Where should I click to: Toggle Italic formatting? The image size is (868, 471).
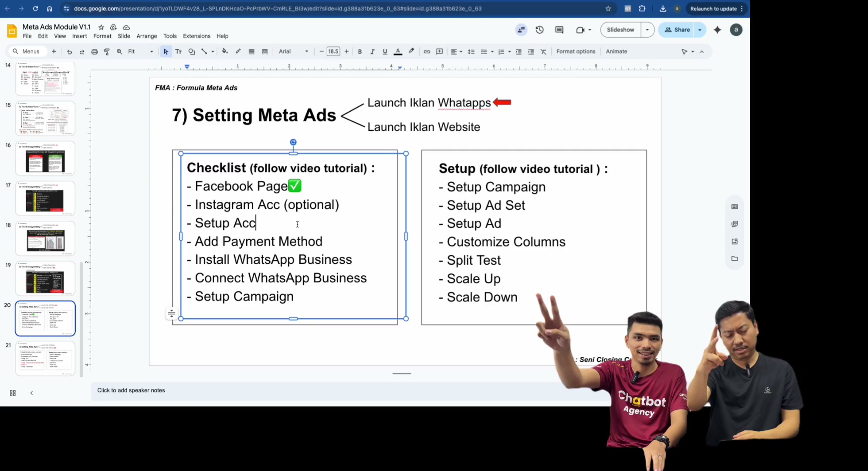coord(372,51)
